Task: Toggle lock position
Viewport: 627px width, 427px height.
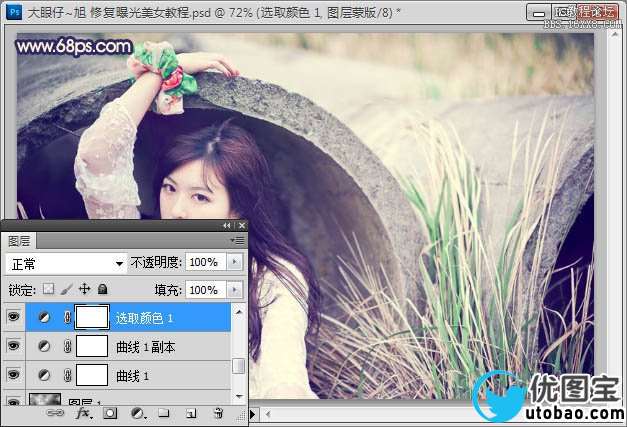Action: click(x=84, y=289)
